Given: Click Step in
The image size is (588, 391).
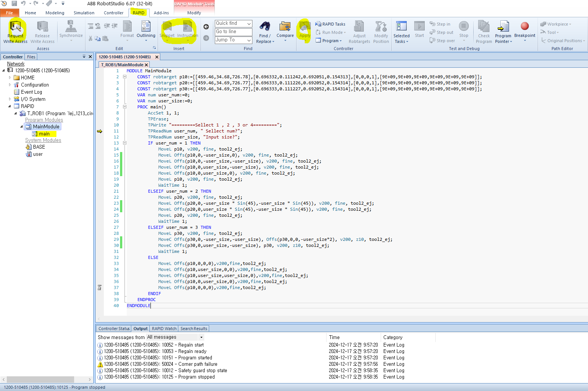Looking at the screenshot, I should click(440, 24).
